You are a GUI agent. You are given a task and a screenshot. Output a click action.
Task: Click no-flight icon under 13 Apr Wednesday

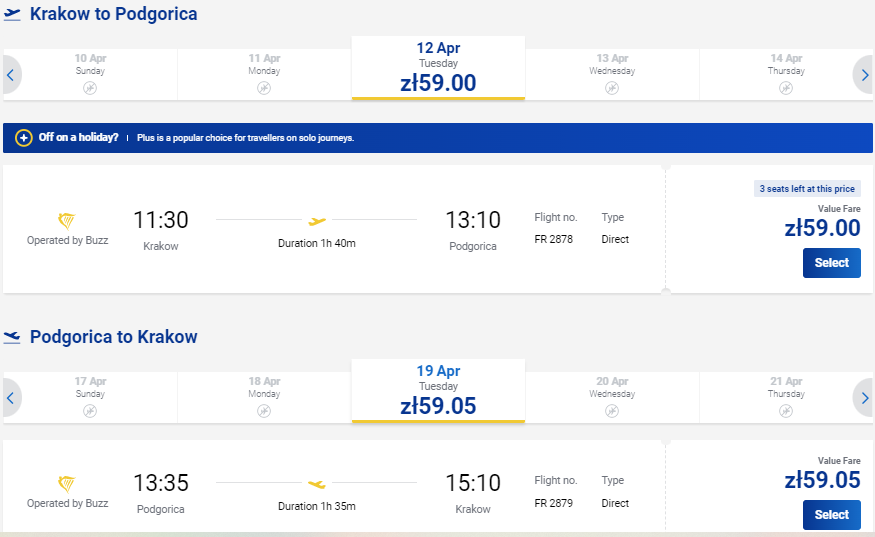click(612, 88)
